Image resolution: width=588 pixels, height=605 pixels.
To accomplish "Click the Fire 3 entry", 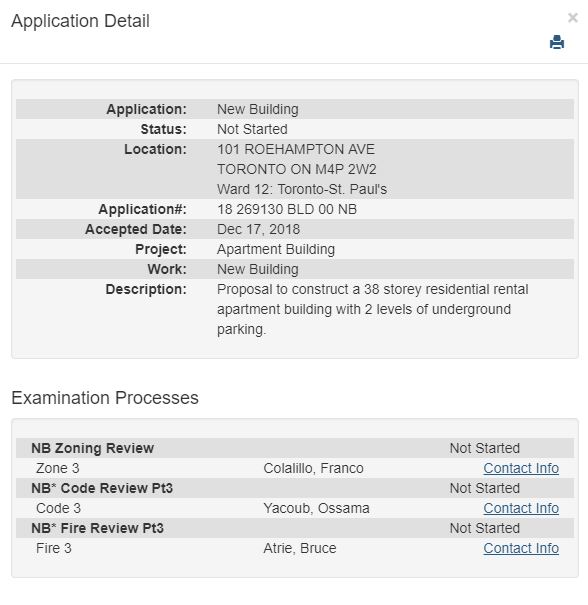I will (54, 548).
